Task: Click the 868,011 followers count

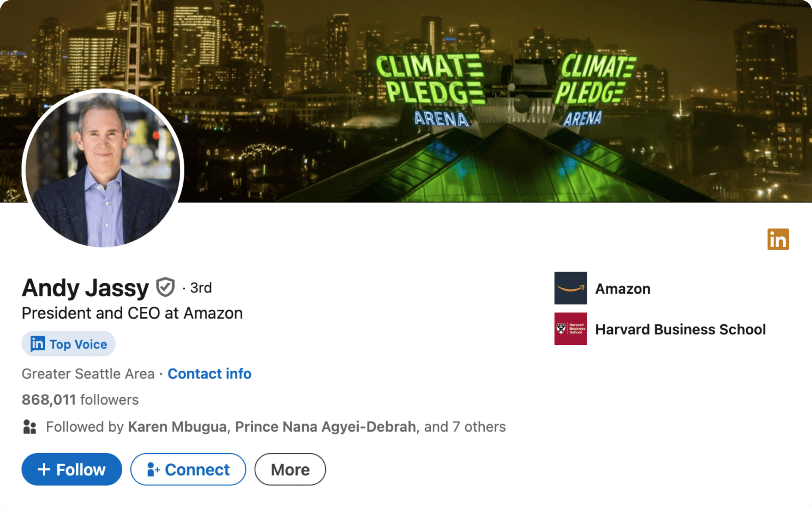Action: coord(80,400)
